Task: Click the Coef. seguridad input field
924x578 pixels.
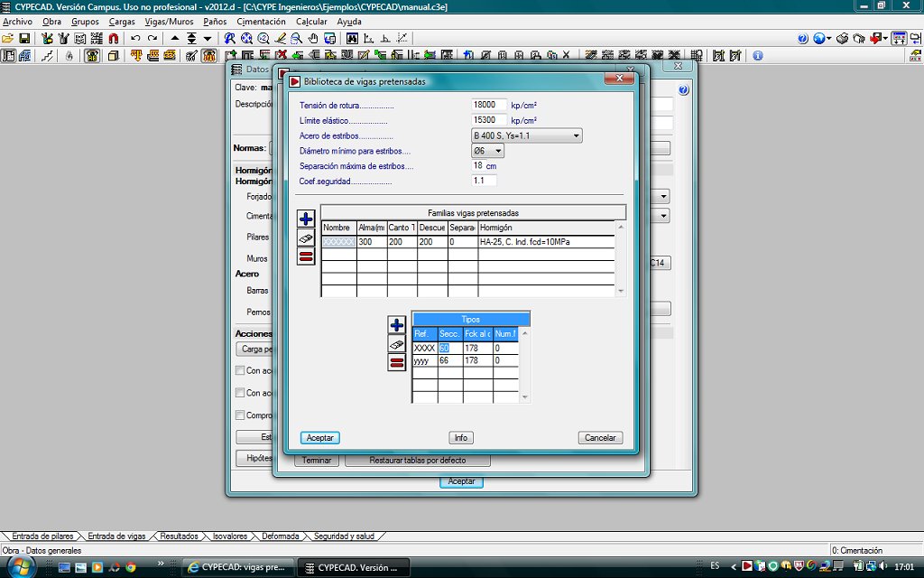Action: point(484,181)
